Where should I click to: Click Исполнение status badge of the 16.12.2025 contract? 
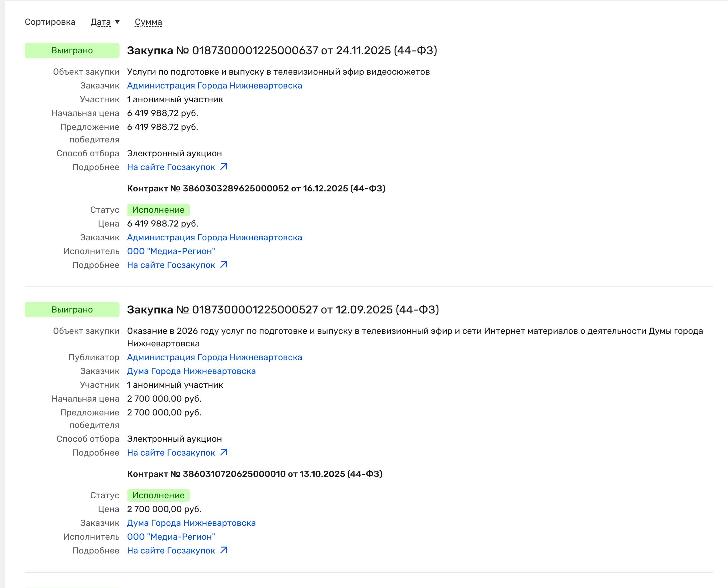click(x=158, y=210)
